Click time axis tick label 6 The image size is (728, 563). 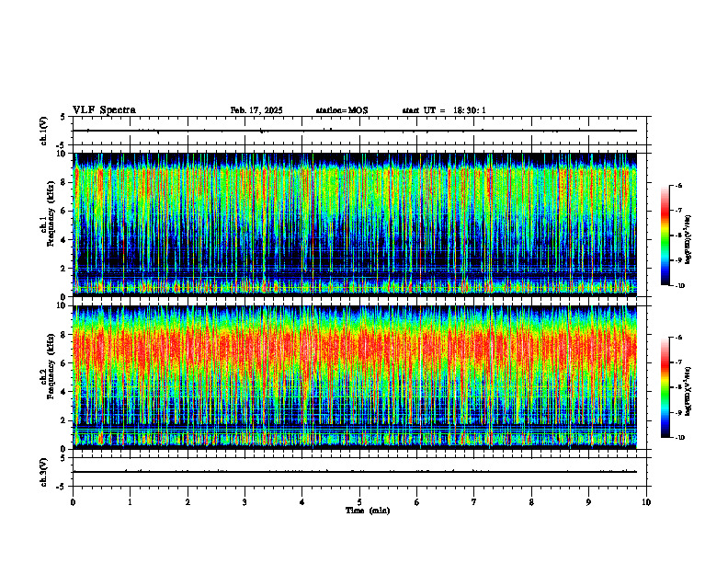click(416, 502)
